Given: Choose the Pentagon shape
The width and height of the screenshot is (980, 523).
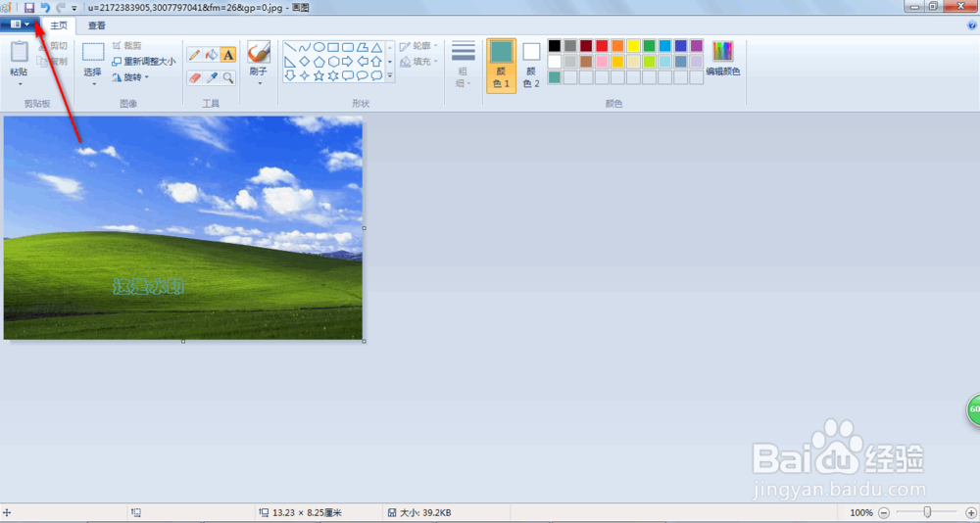Looking at the screenshot, I should (x=318, y=62).
